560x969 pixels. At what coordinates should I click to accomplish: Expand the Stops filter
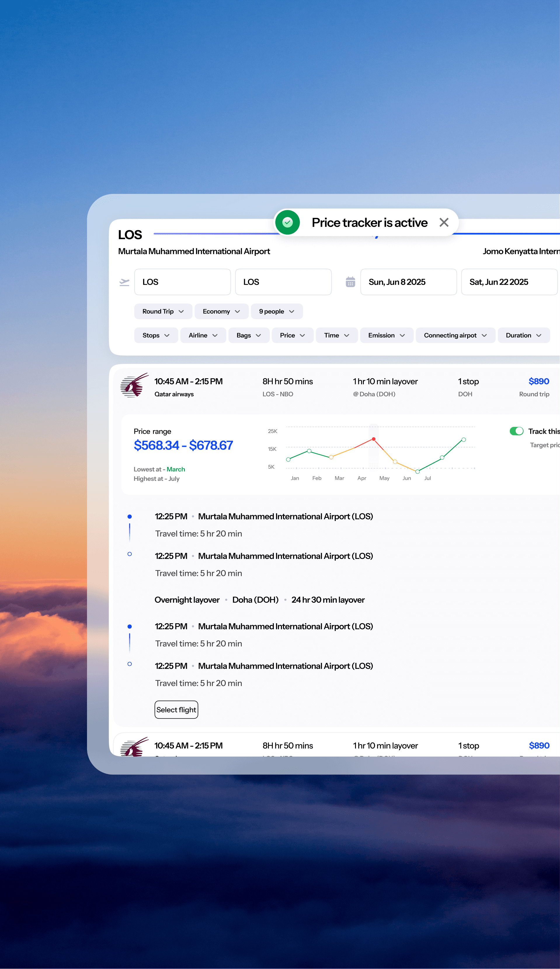click(x=155, y=335)
